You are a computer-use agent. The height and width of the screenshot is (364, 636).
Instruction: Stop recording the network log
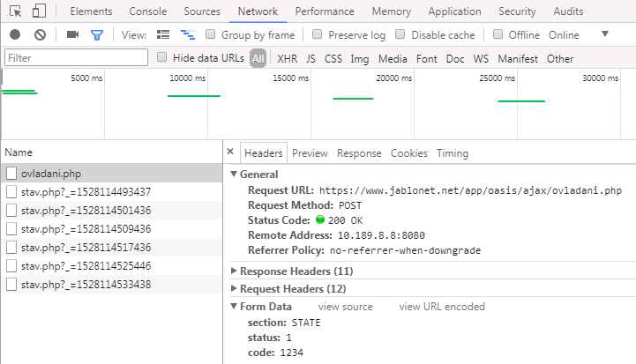pos(15,34)
